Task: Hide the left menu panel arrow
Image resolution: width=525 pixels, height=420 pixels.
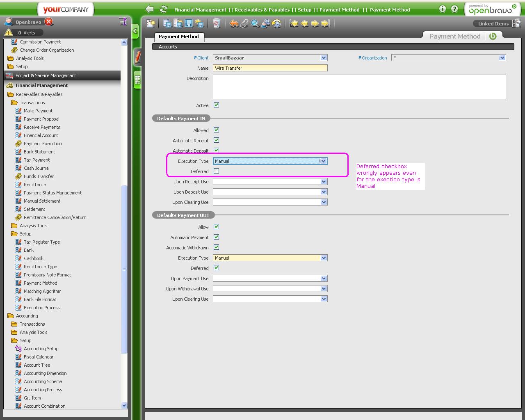Action: pos(135,31)
